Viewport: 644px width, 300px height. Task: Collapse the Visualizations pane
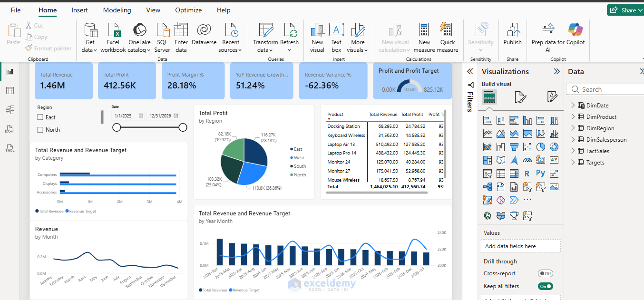pos(556,71)
